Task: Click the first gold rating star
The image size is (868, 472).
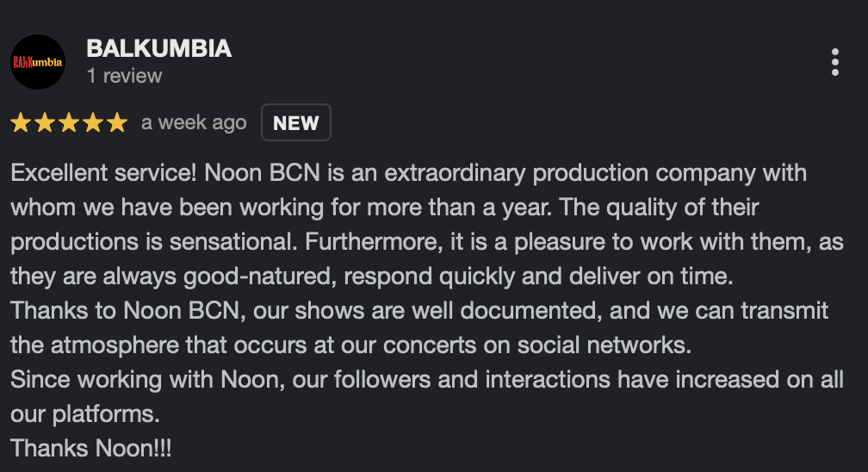Action: click(x=20, y=123)
